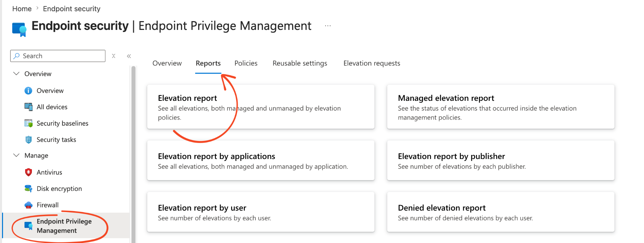Screen dimensions: 644x243
Task: Open the Policies tab
Action: pyautogui.click(x=246, y=63)
